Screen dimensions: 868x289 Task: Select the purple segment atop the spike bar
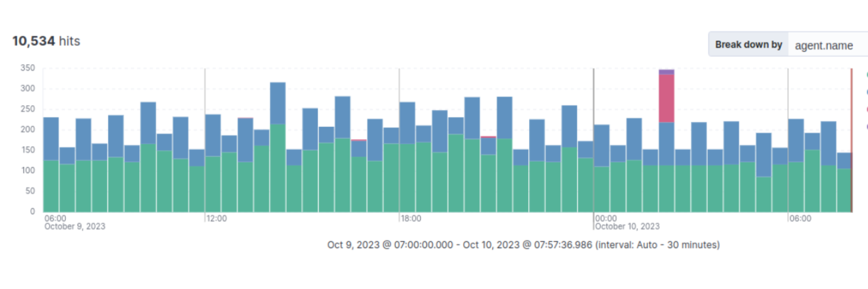(666, 72)
